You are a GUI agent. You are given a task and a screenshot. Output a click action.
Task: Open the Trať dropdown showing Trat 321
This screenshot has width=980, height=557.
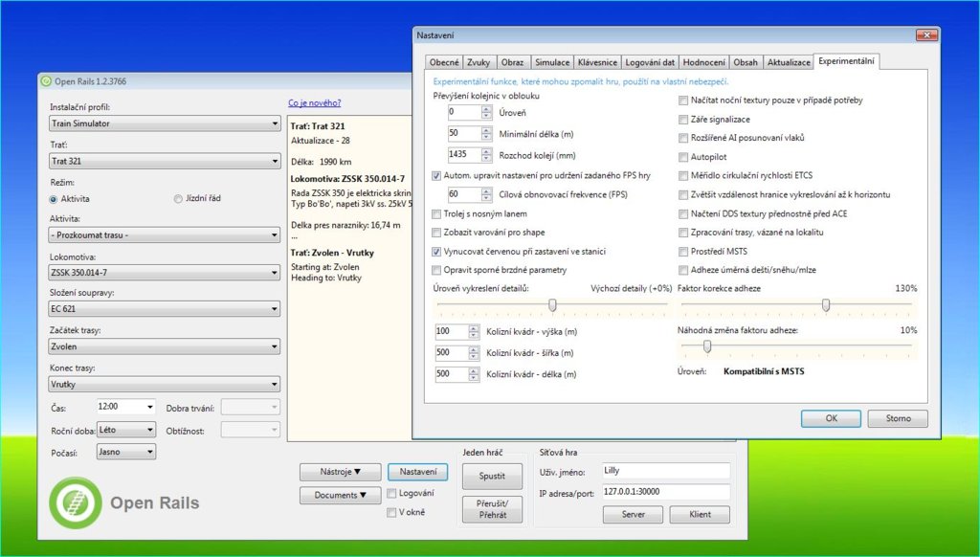click(x=165, y=162)
